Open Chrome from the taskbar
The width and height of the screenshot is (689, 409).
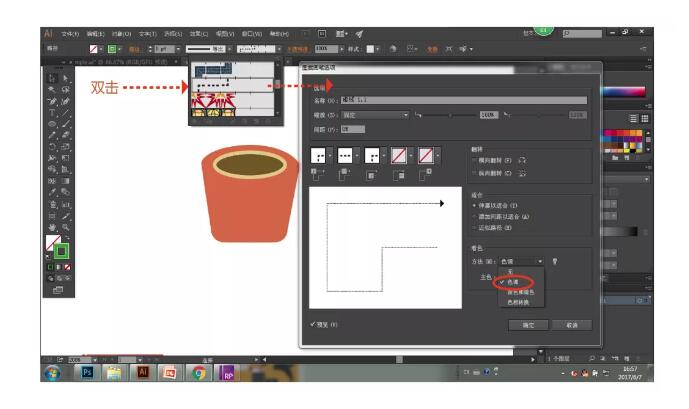pyautogui.click(x=199, y=372)
